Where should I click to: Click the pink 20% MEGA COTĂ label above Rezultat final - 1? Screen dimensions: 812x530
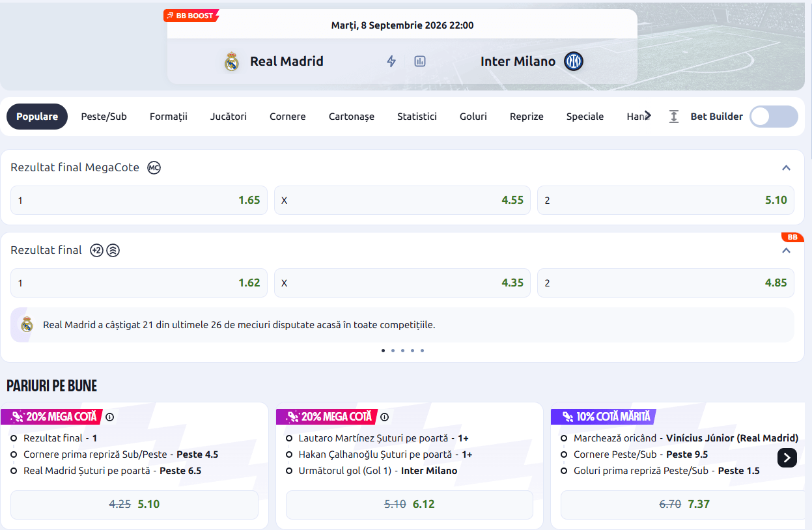(x=52, y=417)
